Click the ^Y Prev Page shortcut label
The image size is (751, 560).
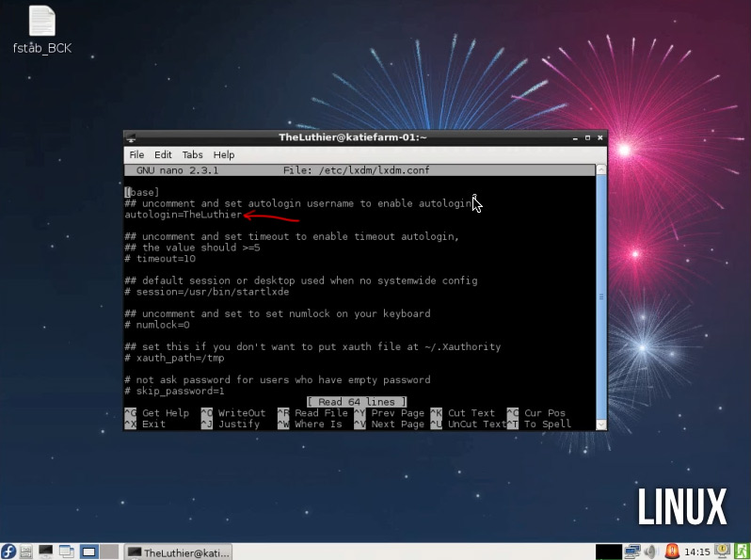390,413
